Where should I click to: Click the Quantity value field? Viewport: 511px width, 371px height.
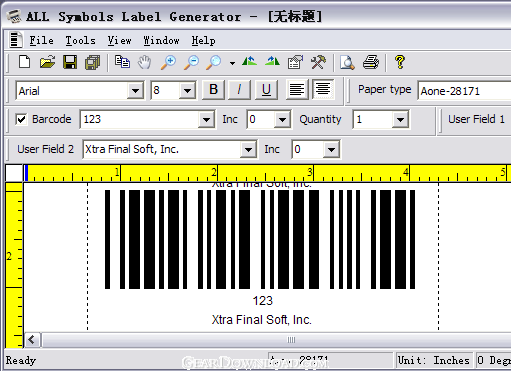click(373, 119)
